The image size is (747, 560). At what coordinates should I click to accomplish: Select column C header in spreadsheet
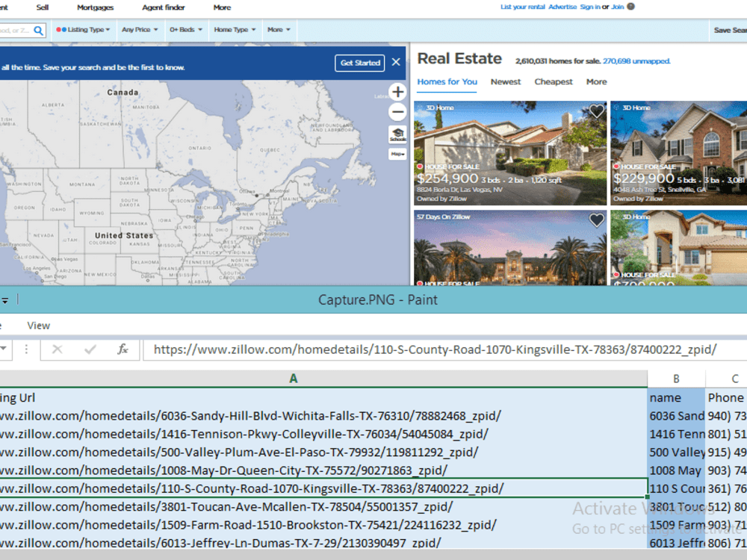[726, 379]
